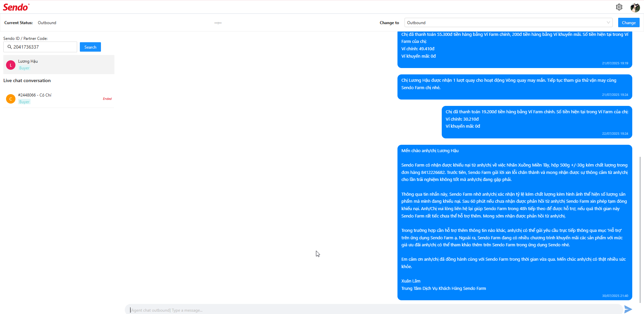Click the orange C avatar for Cô Chí

point(11,99)
